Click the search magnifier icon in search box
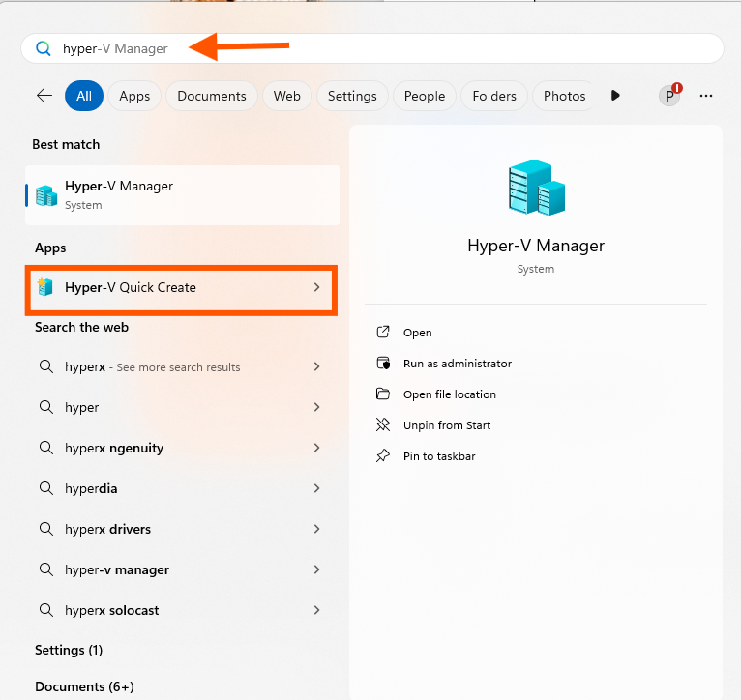The height and width of the screenshot is (700, 741). [x=44, y=48]
